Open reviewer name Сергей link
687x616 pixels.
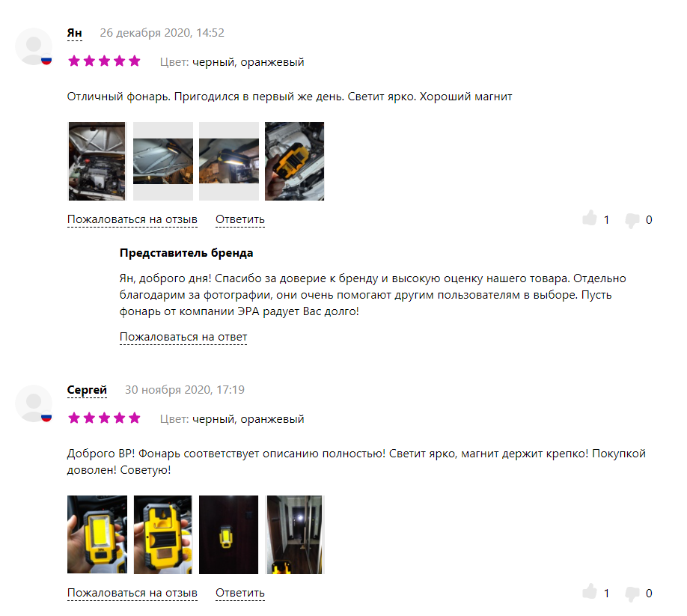tap(87, 390)
